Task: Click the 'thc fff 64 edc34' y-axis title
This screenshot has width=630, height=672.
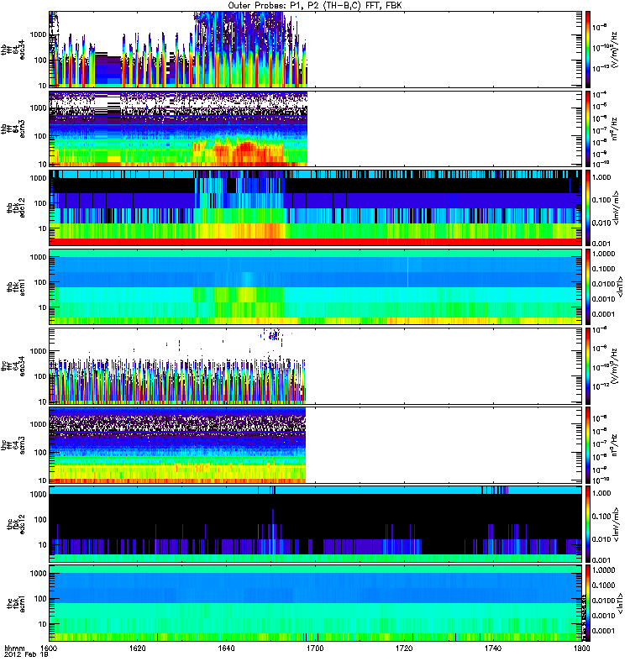Action: pos(13,366)
